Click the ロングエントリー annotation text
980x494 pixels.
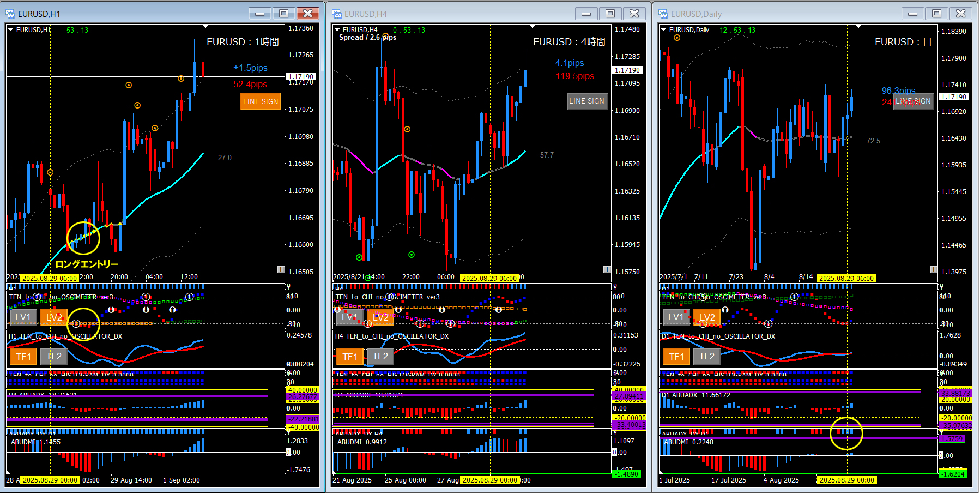tap(87, 264)
